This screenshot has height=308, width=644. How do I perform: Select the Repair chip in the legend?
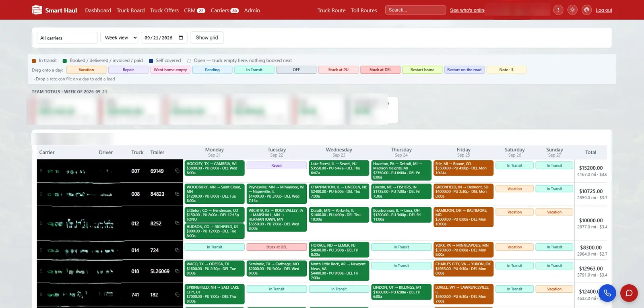(128, 70)
